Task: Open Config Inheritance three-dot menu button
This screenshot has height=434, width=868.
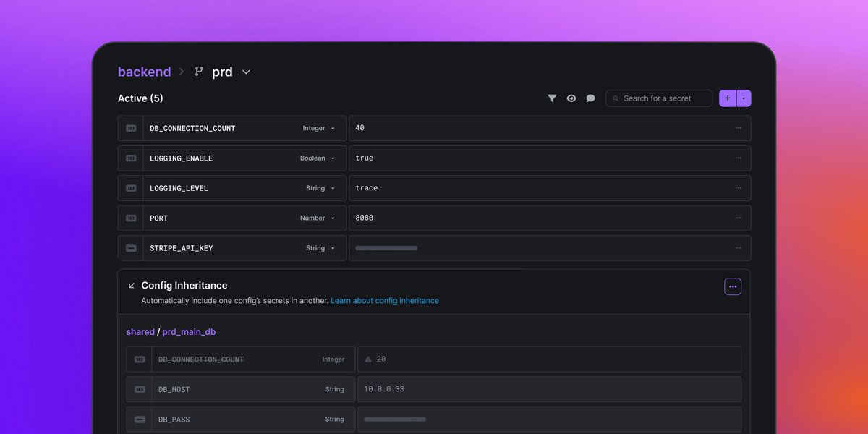Action: (733, 286)
